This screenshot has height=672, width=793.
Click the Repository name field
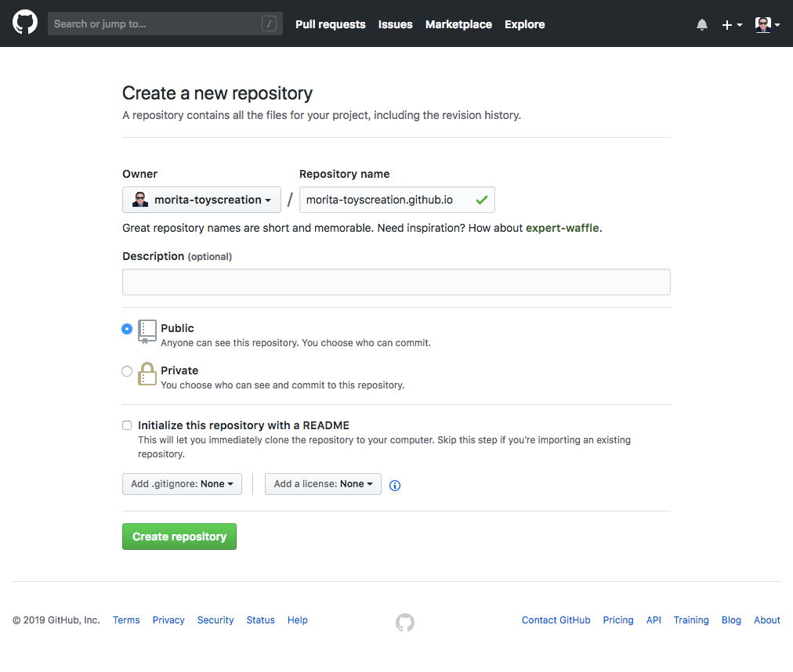click(x=397, y=200)
